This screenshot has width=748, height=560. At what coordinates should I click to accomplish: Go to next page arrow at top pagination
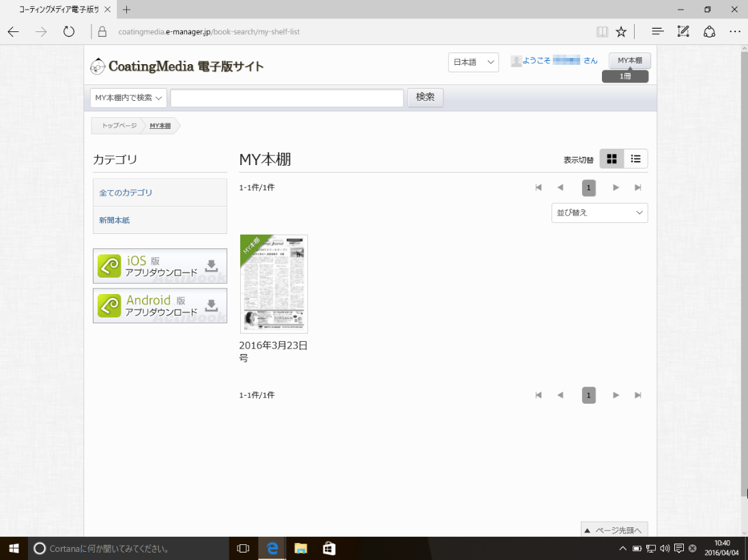point(616,188)
